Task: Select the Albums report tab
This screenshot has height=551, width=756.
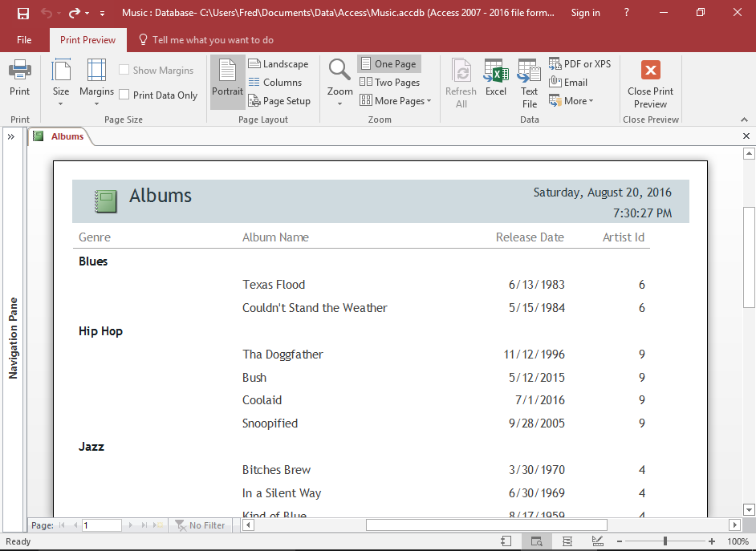Action: [67, 136]
